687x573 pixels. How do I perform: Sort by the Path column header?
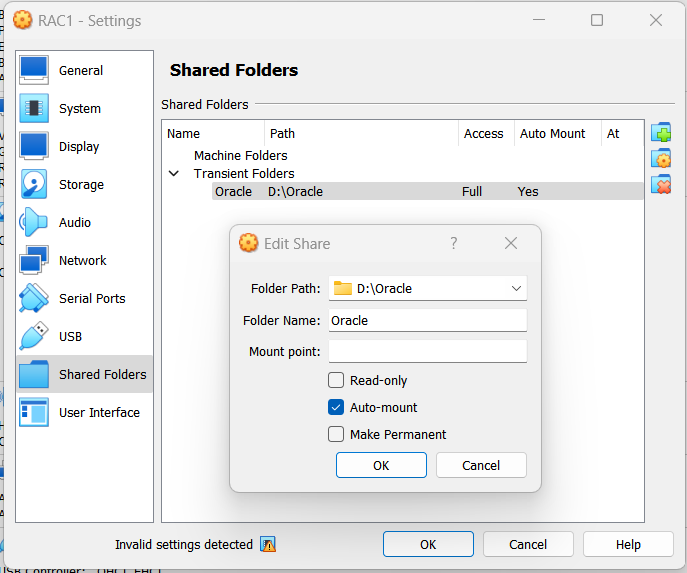361,134
